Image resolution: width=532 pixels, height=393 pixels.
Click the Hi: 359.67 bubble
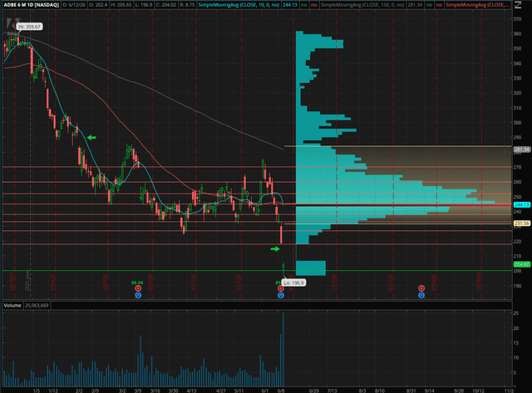click(30, 27)
